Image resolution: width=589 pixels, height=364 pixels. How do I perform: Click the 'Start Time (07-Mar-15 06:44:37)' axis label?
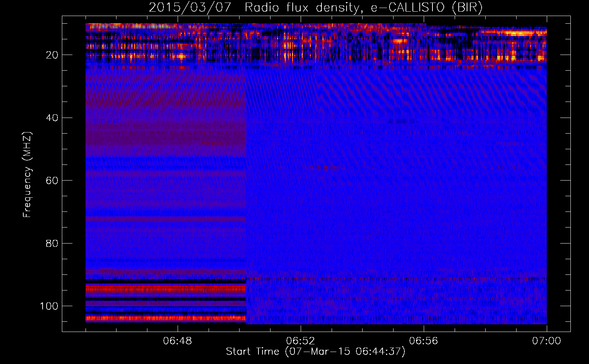click(316, 352)
